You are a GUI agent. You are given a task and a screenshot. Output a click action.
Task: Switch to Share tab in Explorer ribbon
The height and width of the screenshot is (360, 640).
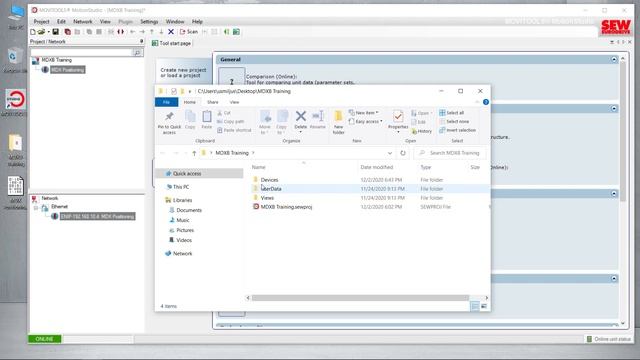click(x=213, y=102)
